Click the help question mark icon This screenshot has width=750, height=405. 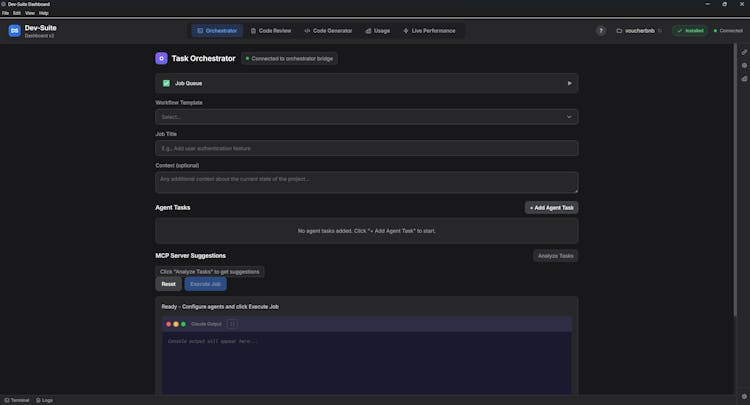click(601, 31)
